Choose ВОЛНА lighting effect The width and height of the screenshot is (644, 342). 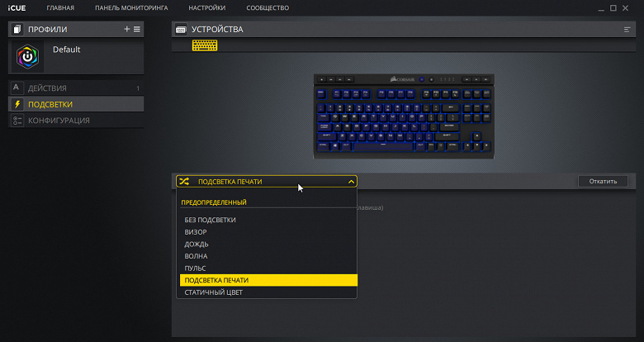click(268, 256)
